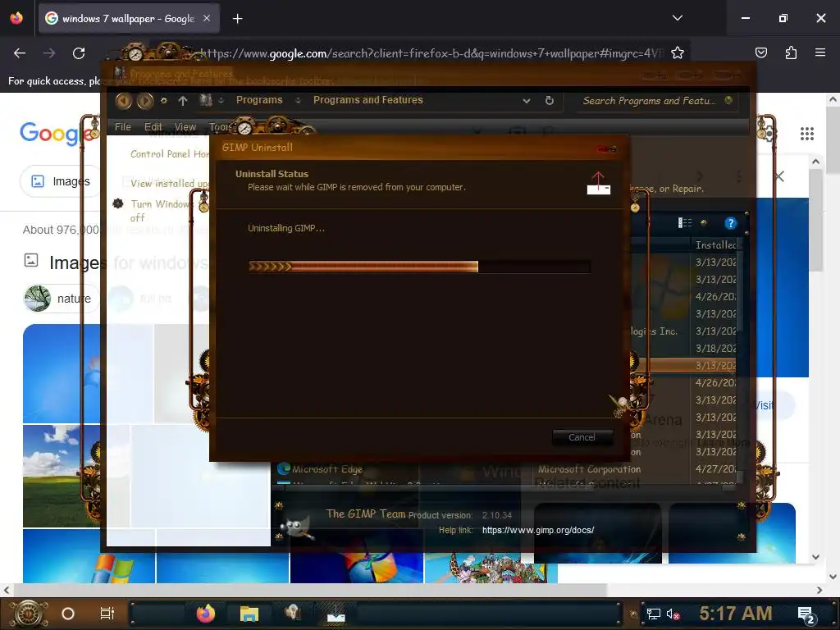Screen dimensions: 840x630
Task: Click Firefox forward navigation arrow
Action: (x=49, y=53)
